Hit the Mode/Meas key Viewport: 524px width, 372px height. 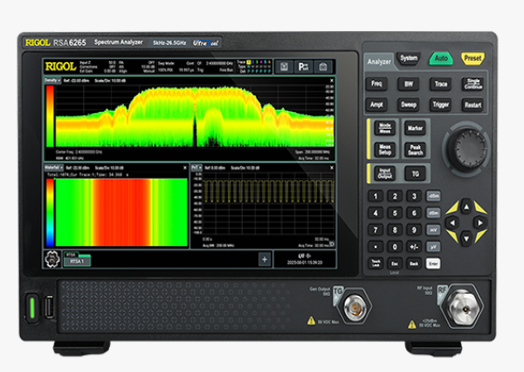tap(385, 128)
